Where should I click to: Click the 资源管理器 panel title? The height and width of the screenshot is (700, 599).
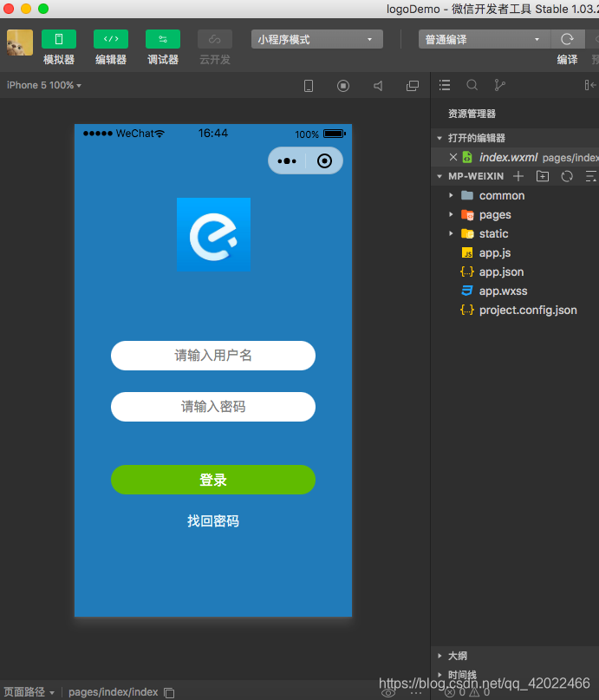click(x=472, y=114)
